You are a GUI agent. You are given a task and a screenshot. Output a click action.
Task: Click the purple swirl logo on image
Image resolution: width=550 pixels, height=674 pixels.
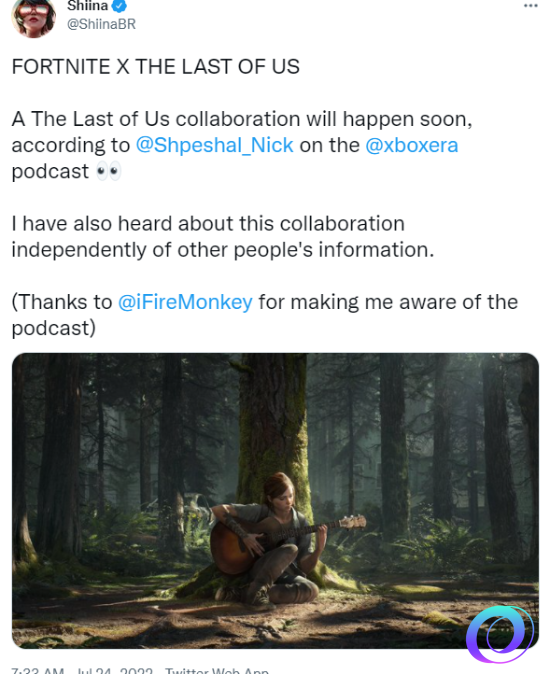[500, 634]
